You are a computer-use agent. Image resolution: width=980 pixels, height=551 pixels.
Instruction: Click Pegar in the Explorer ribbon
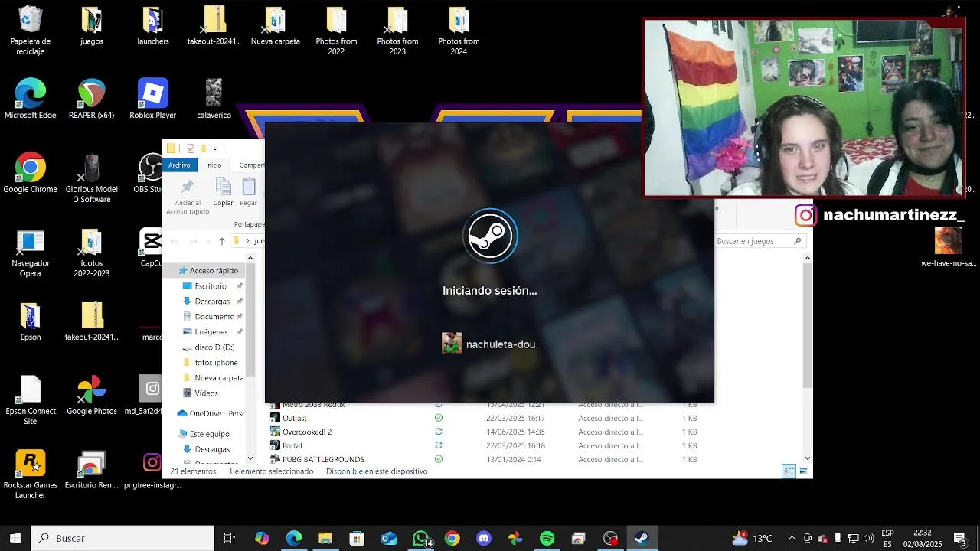248,192
